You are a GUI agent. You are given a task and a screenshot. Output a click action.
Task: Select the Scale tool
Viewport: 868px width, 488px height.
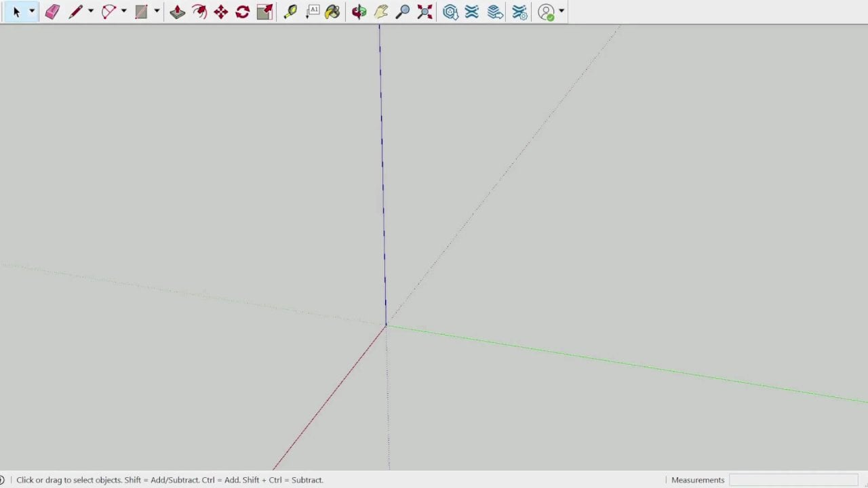point(264,12)
